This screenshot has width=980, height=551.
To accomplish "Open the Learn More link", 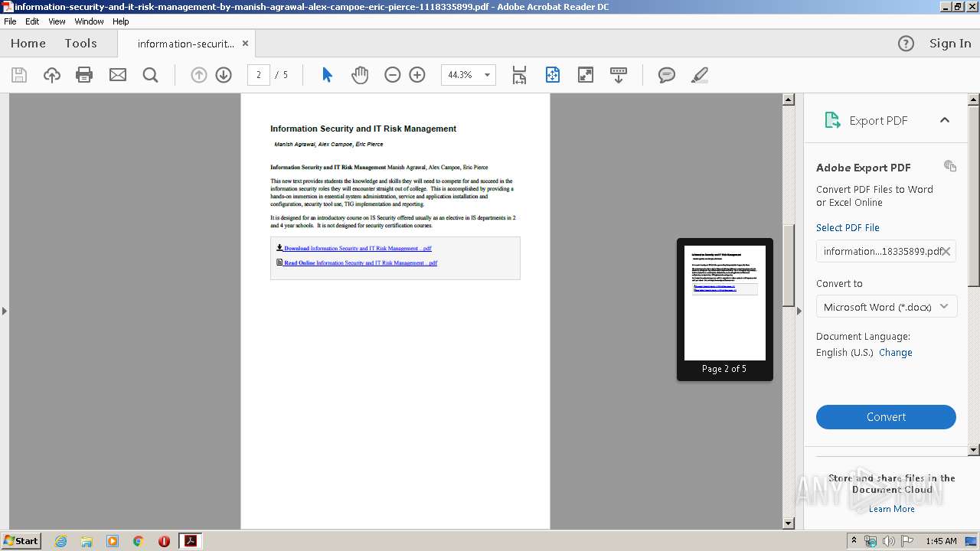I will pos(892,509).
